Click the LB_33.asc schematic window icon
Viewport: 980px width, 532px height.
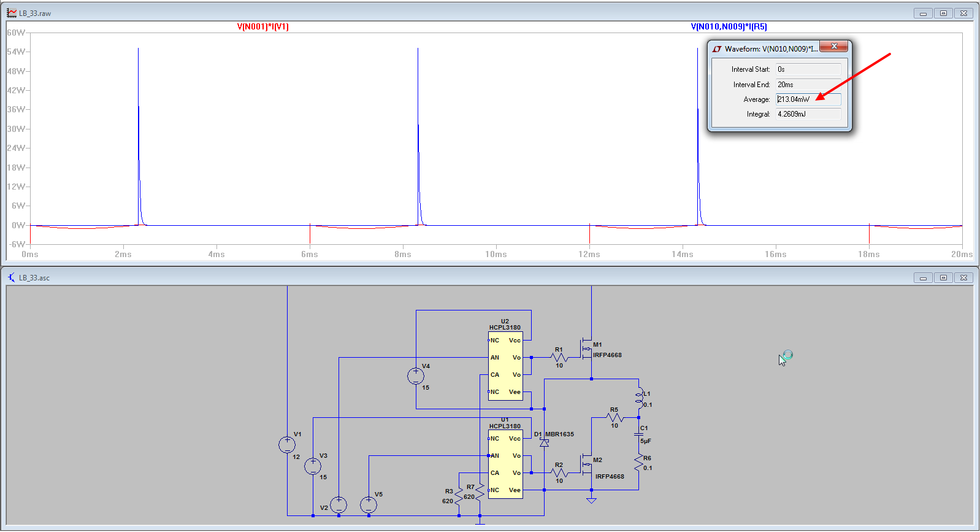click(12, 277)
